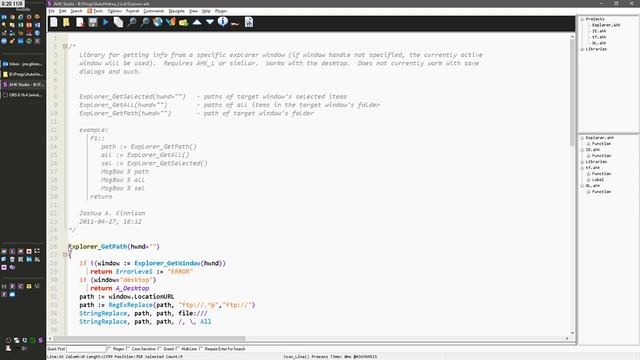Click Explorer_GetPath function name on line 26
The height and width of the screenshot is (360, 640).
coord(98,247)
